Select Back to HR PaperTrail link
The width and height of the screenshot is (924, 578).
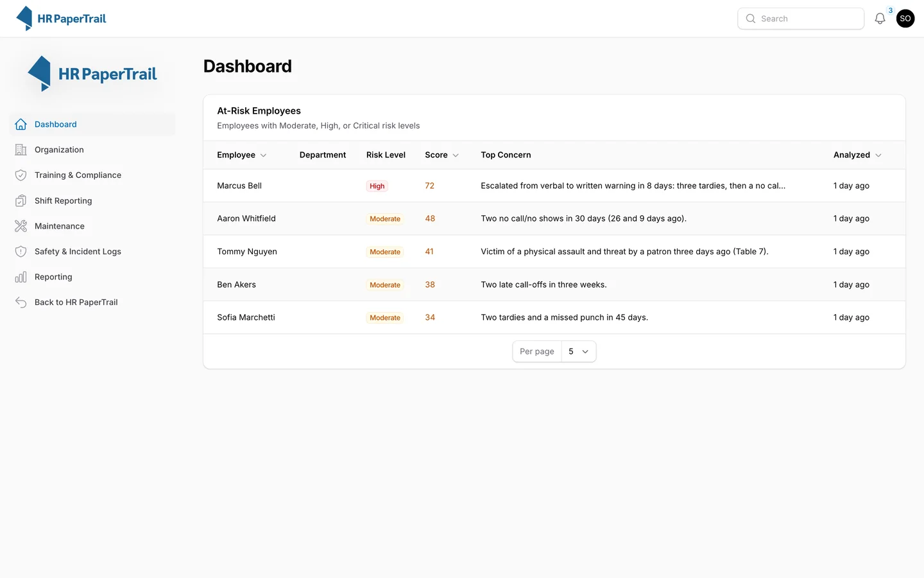point(92,302)
